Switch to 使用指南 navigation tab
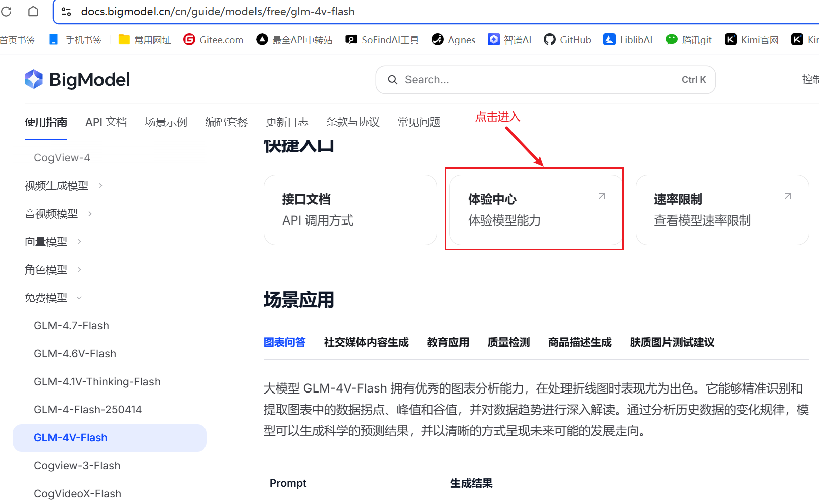 46,122
